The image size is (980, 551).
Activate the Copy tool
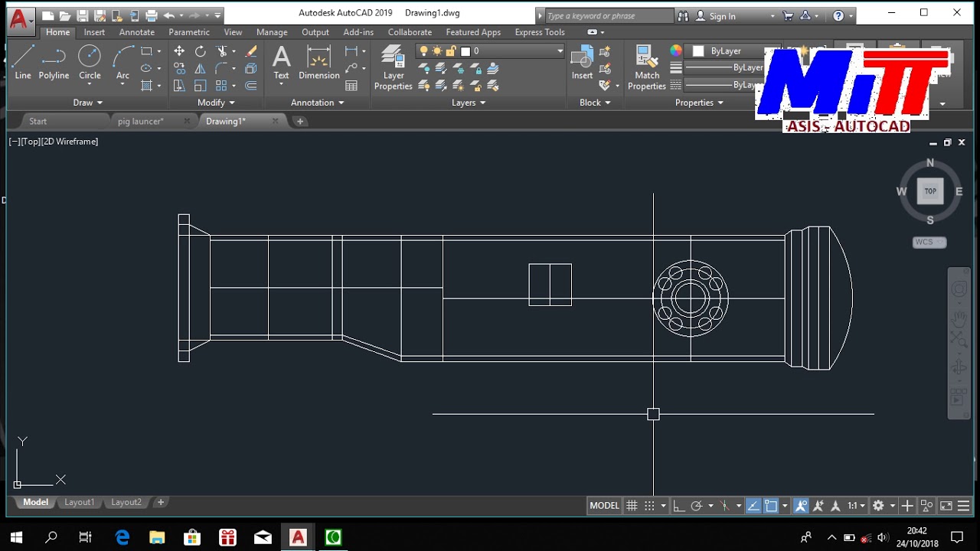click(179, 68)
